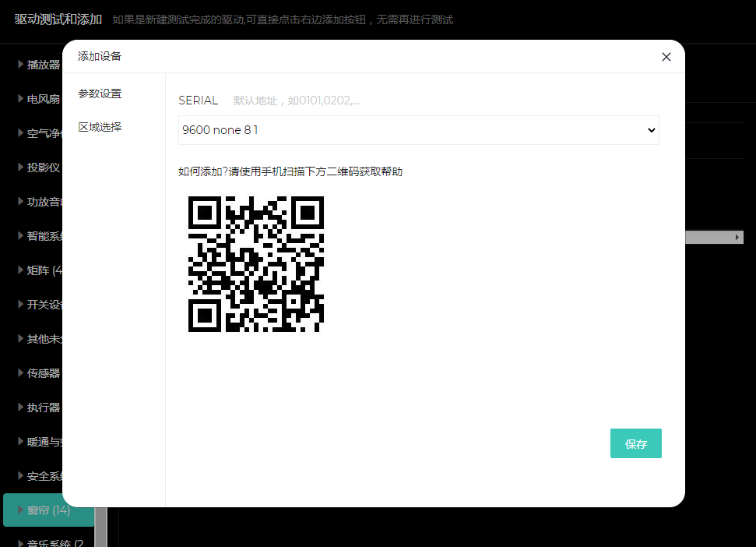Click the category list vertical scrollbar
Screen dimensions: 756x547
(100, 527)
